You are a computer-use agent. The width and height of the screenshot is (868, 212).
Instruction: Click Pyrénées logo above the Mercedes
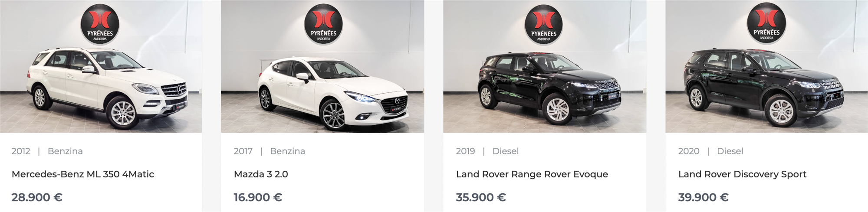pos(100,23)
